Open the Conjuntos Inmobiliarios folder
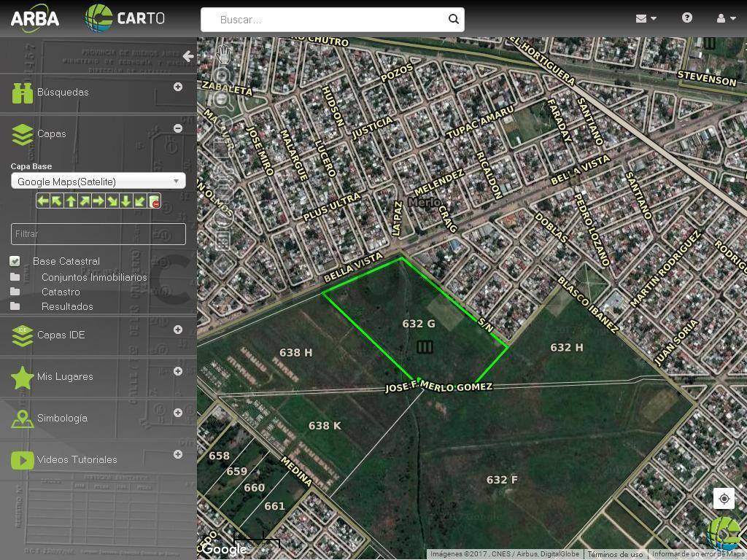 click(93, 277)
